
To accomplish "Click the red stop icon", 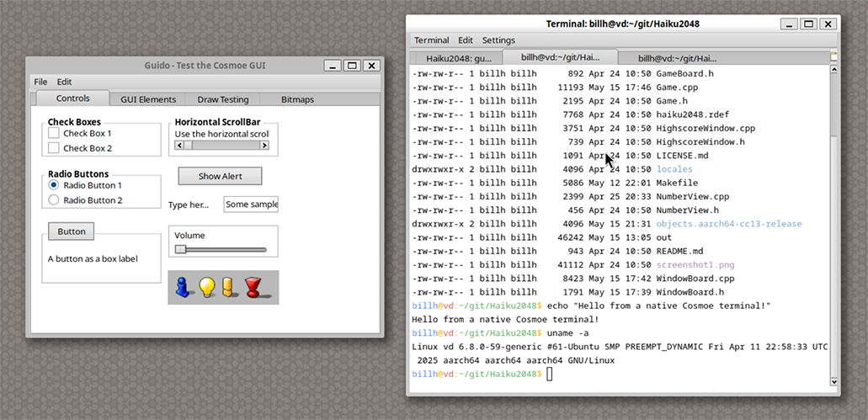I will (x=253, y=288).
